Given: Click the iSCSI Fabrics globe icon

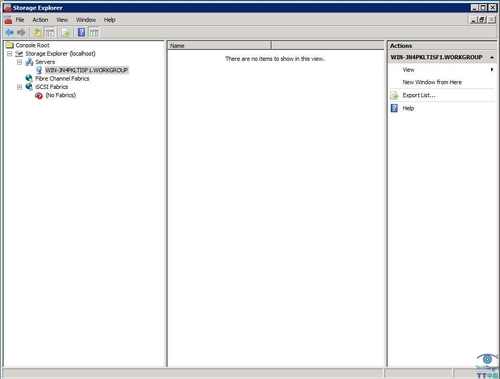Looking at the screenshot, I should tap(29, 87).
